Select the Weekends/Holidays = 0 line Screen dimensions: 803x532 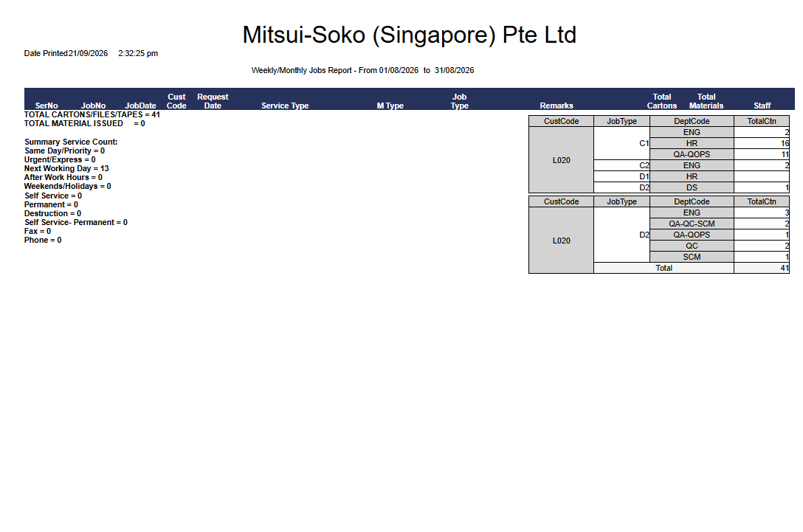coord(68,187)
